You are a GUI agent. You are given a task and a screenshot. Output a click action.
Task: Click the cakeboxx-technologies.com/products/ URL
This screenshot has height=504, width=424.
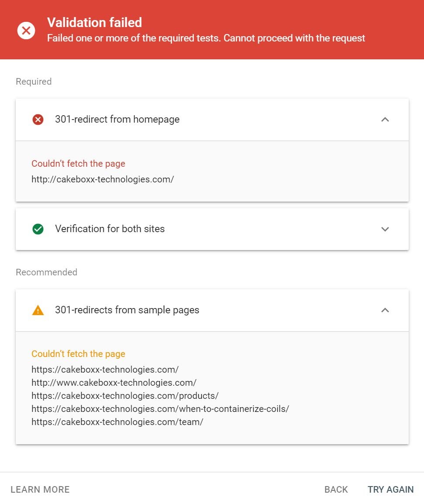(125, 396)
